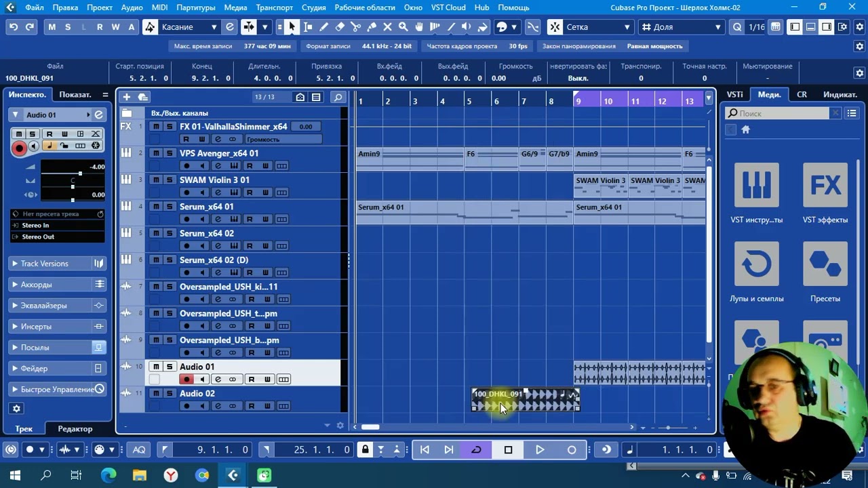
Task: Open the VST Instruments tile in Media
Action: (756, 193)
